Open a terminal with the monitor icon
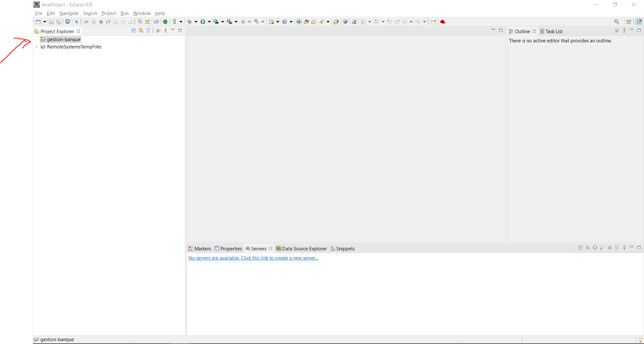The height and width of the screenshot is (344, 644). 67,22
